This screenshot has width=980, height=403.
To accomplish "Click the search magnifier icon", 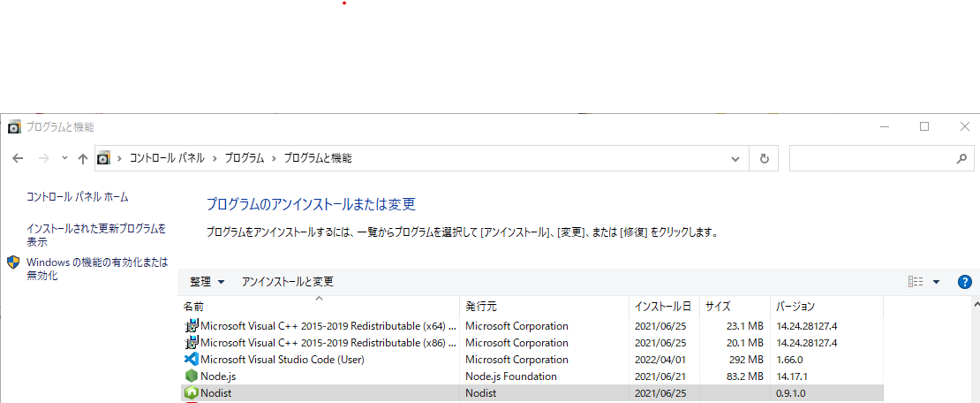I will pyautogui.click(x=961, y=159).
